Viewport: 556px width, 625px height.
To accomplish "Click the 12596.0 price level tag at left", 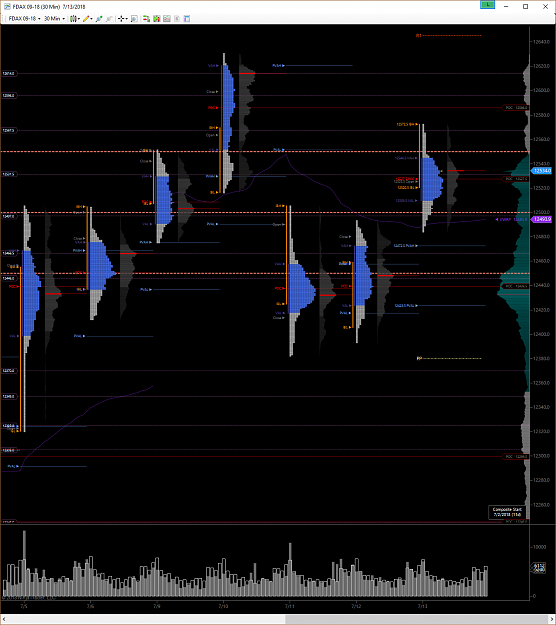I will [x=9, y=96].
